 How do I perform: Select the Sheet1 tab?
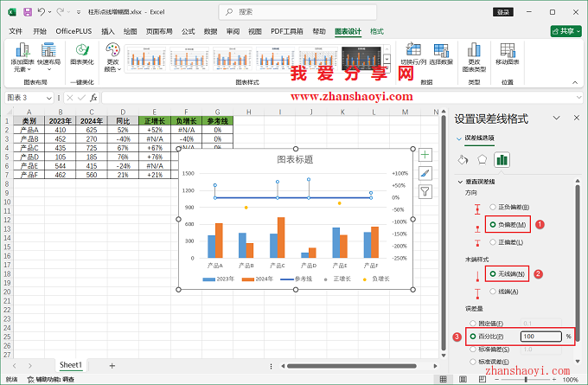click(x=71, y=365)
